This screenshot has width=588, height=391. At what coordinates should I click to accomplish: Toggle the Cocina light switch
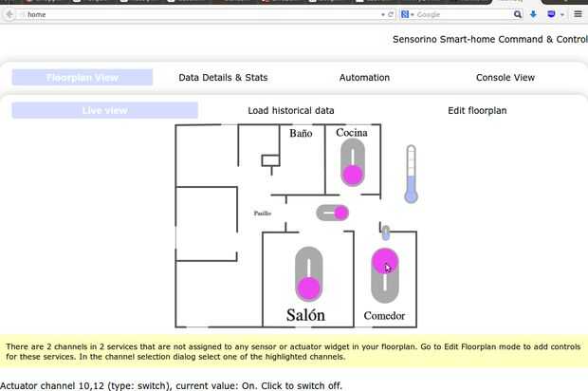[353, 162]
